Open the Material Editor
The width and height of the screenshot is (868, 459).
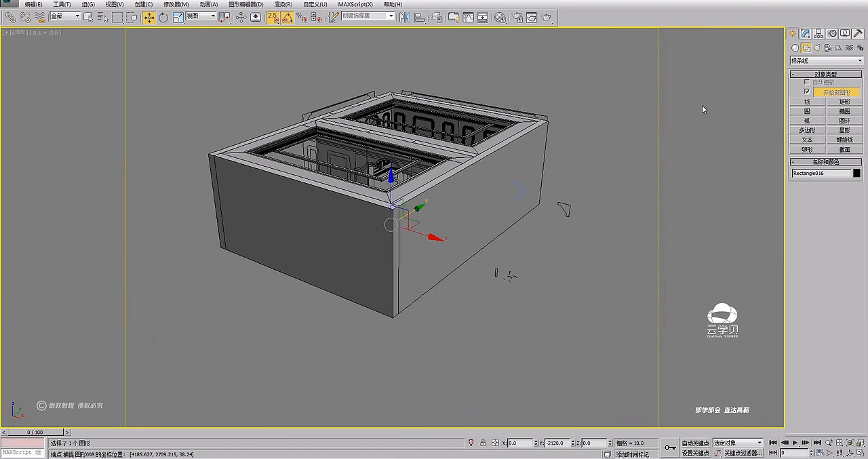click(500, 17)
